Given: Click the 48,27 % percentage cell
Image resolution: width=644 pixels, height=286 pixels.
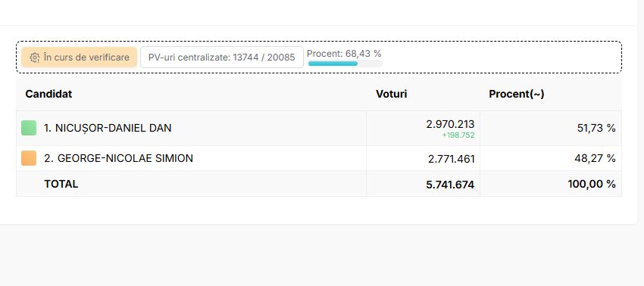Looking at the screenshot, I should pos(595,158).
